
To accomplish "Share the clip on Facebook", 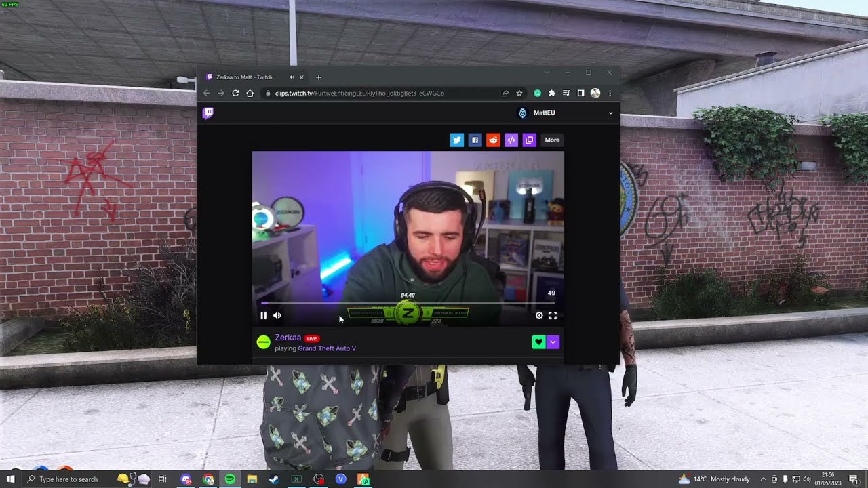I will [x=475, y=140].
